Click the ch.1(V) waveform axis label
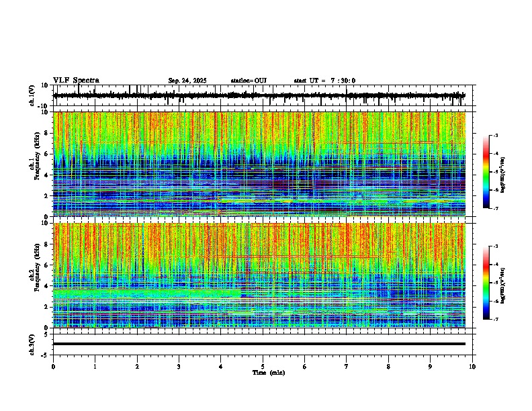This screenshot has height=411, width=532. pyautogui.click(x=32, y=95)
